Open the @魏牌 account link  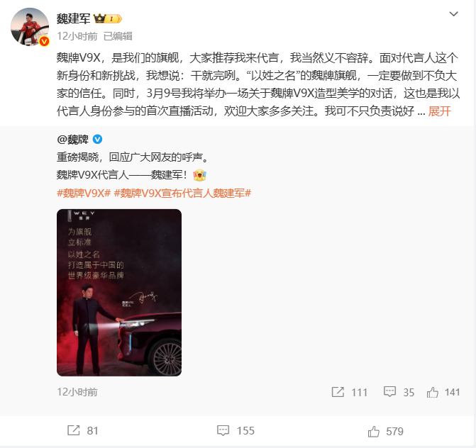pos(72,140)
